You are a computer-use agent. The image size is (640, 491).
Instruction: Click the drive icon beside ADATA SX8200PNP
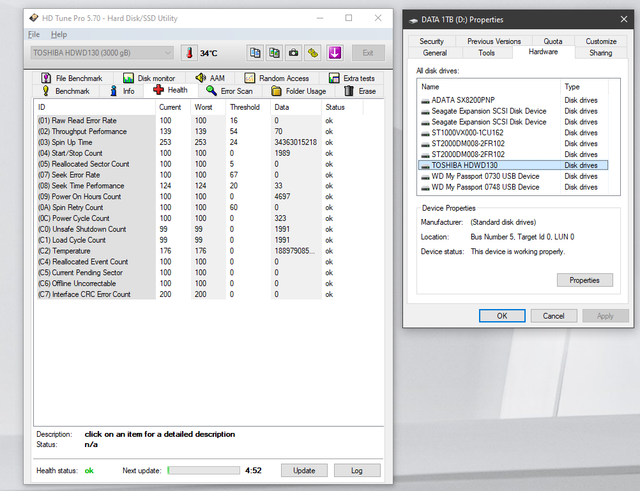pos(425,100)
